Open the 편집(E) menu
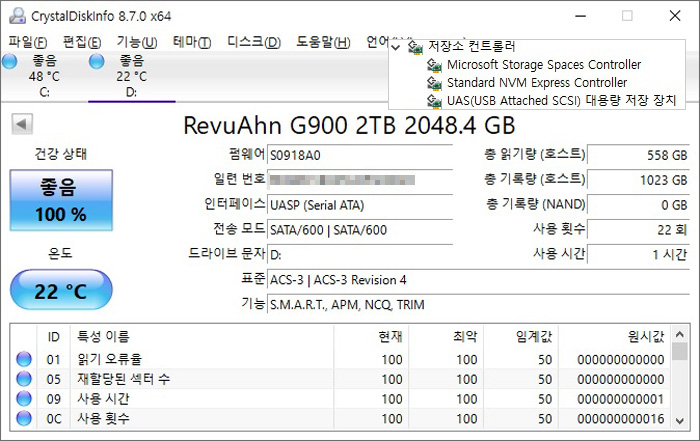This screenshot has height=441, width=700. (82, 42)
